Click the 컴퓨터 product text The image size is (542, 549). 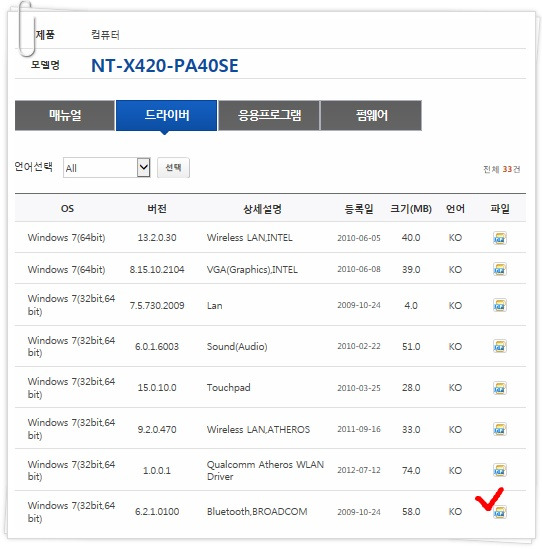pos(105,35)
